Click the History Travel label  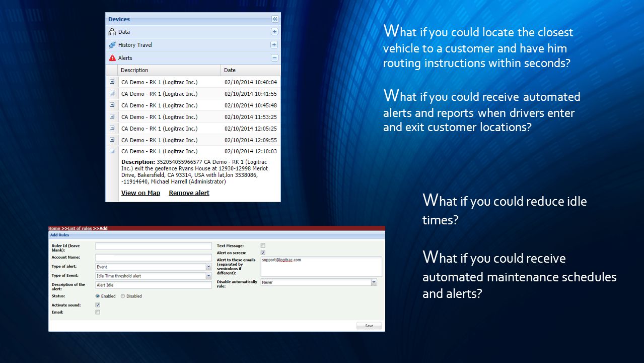[x=135, y=45]
